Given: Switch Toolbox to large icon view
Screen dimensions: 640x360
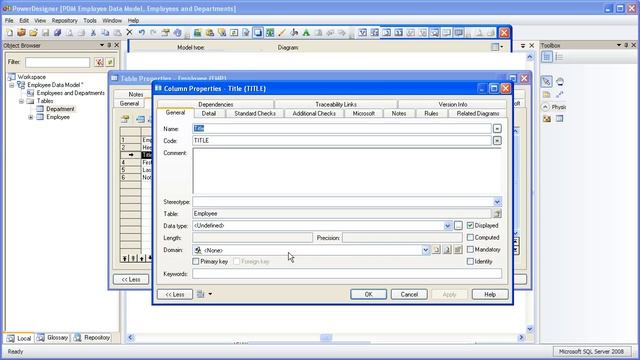Looking at the screenshot, I should (547, 57).
